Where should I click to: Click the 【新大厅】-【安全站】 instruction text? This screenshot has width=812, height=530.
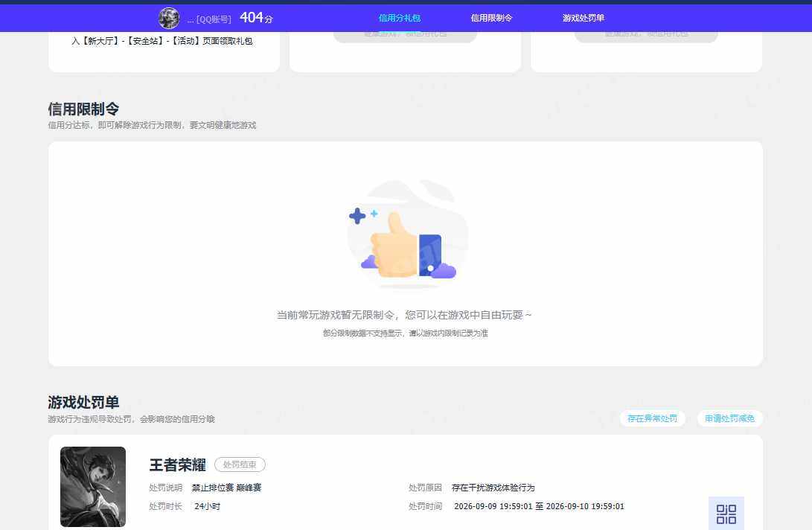[x=162, y=41]
